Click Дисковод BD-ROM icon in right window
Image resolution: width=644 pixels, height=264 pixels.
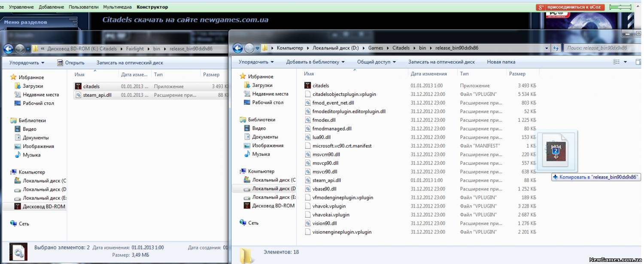[247, 206]
